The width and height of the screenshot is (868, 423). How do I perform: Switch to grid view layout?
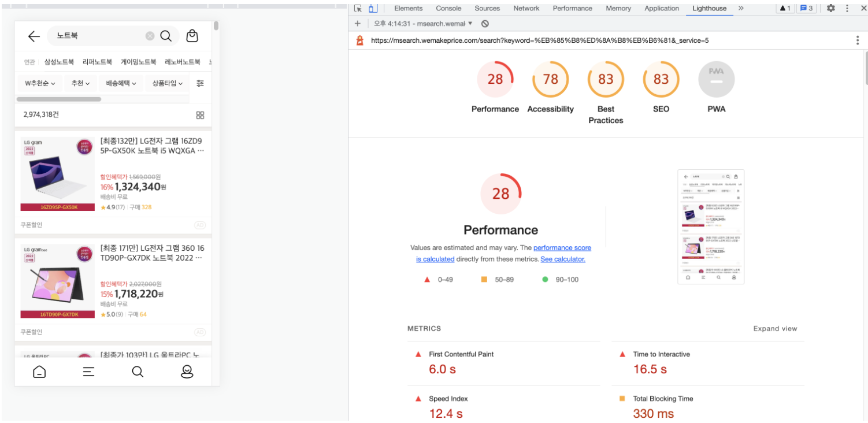click(200, 115)
